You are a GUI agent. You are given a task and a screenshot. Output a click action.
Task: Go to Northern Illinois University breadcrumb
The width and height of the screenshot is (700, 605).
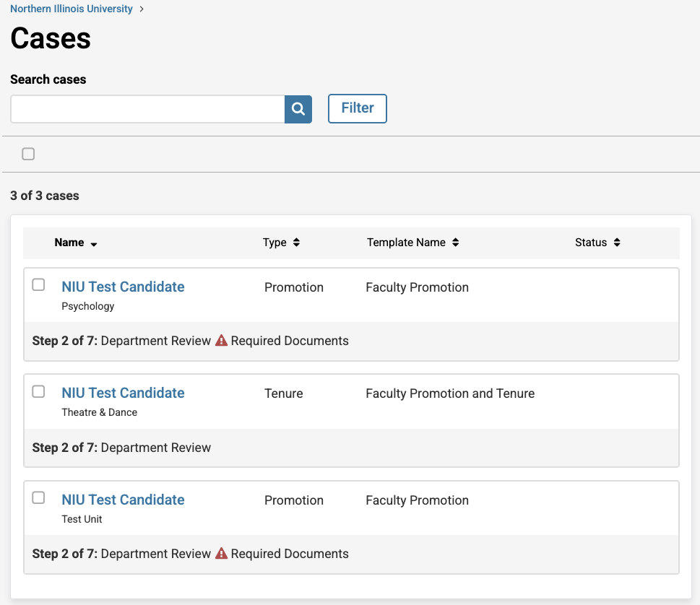tap(72, 9)
